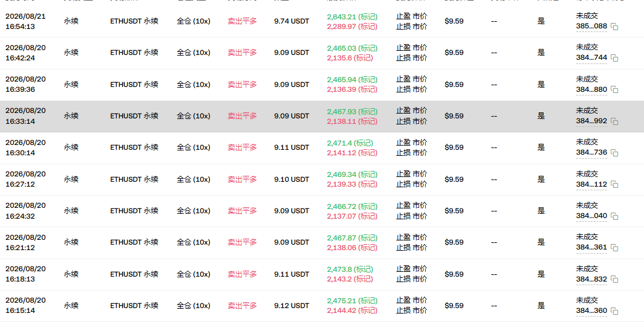The image size is (644, 322).
Task: Click take-profit price 2,643.21
Action: (x=352, y=17)
